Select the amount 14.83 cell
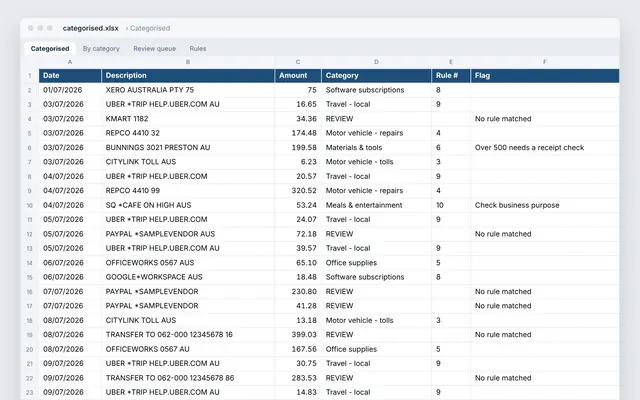This screenshot has height=400, width=640. tap(298, 392)
